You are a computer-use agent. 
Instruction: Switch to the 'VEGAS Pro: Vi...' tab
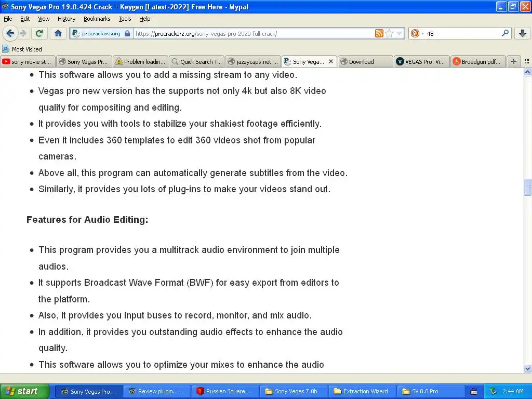pyautogui.click(x=422, y=61)
